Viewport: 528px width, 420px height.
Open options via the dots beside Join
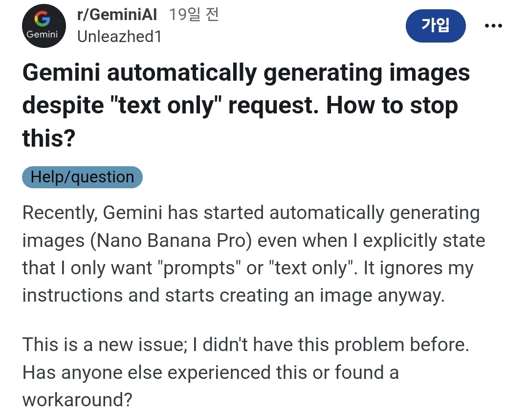click(x=494, y=26)
